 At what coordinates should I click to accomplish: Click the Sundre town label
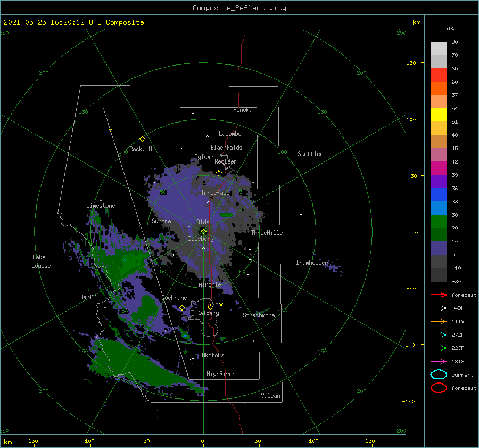point(161,221)
